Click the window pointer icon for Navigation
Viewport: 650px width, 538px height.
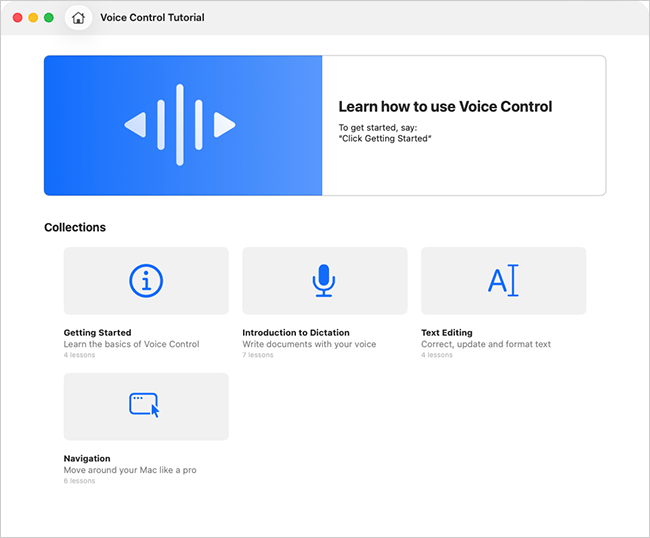(145, 406)
